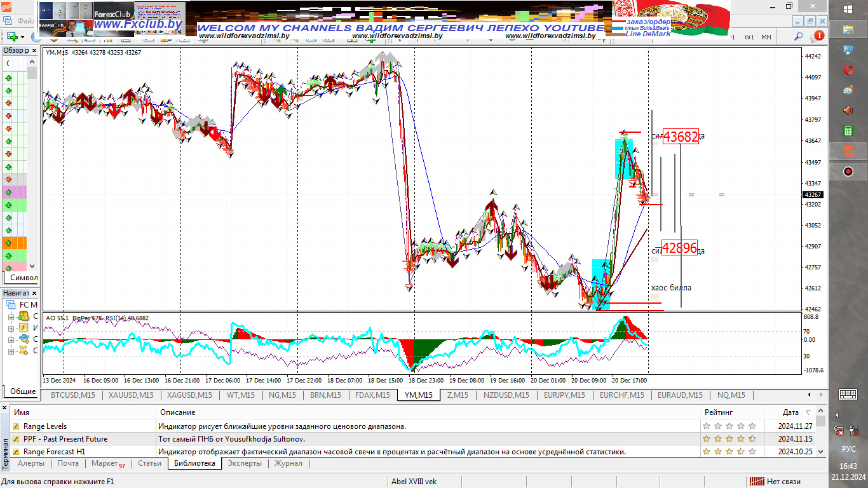The height and width of the screenshot is (488, 868).
Task: Open the Эксперты terminal tab
Action: tap(245, 464)
